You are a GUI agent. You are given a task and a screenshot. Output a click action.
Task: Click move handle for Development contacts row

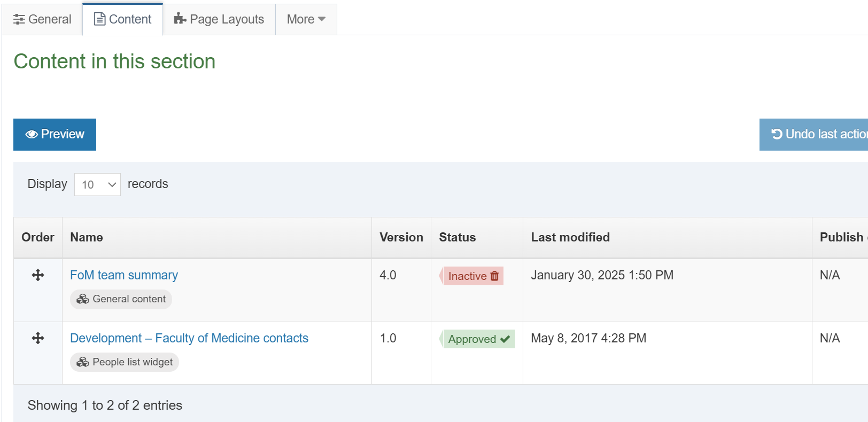(x=38, y=338)
